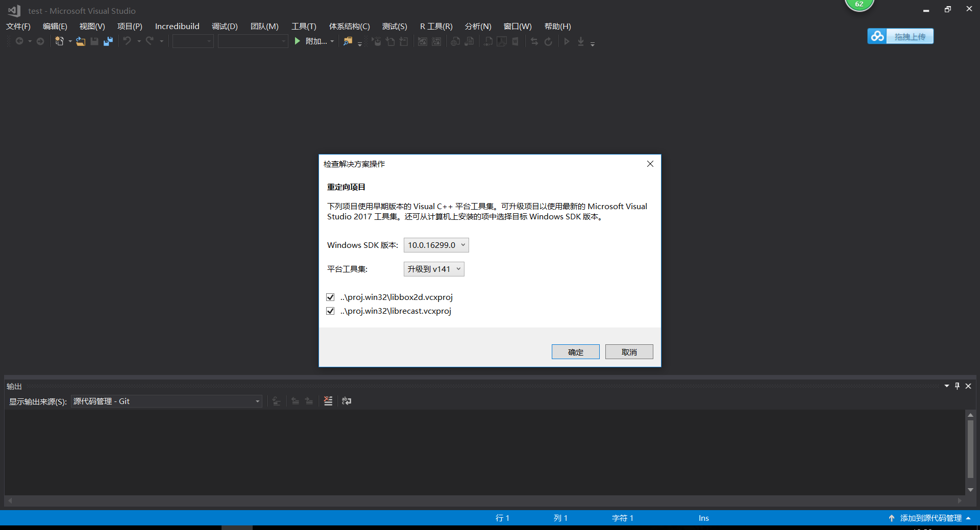Click the green Start attach play icon
The width and height of the screenshot is (980, 530).
click(297, 41)
